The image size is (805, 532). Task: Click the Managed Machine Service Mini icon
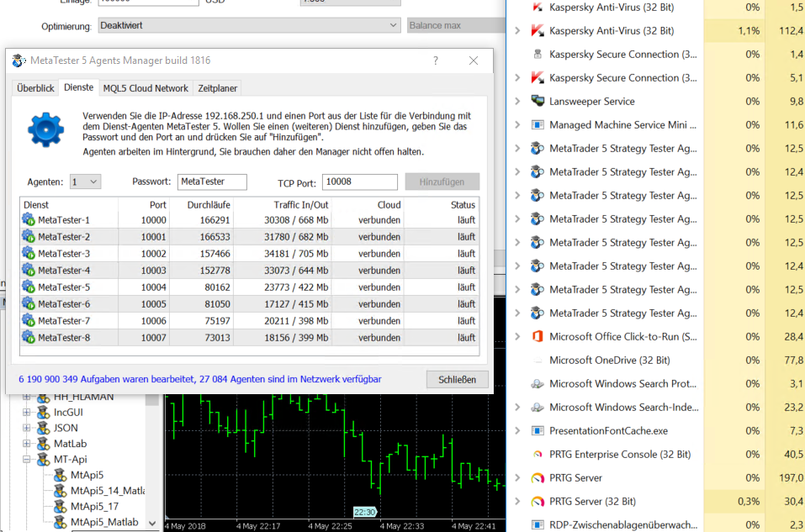click(x=538, y=124)
